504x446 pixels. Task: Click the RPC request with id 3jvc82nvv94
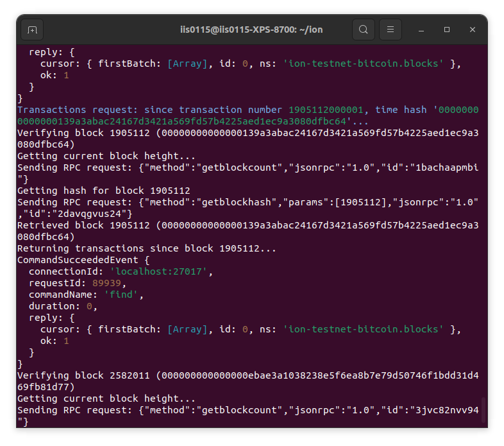[x=248, y=416]
